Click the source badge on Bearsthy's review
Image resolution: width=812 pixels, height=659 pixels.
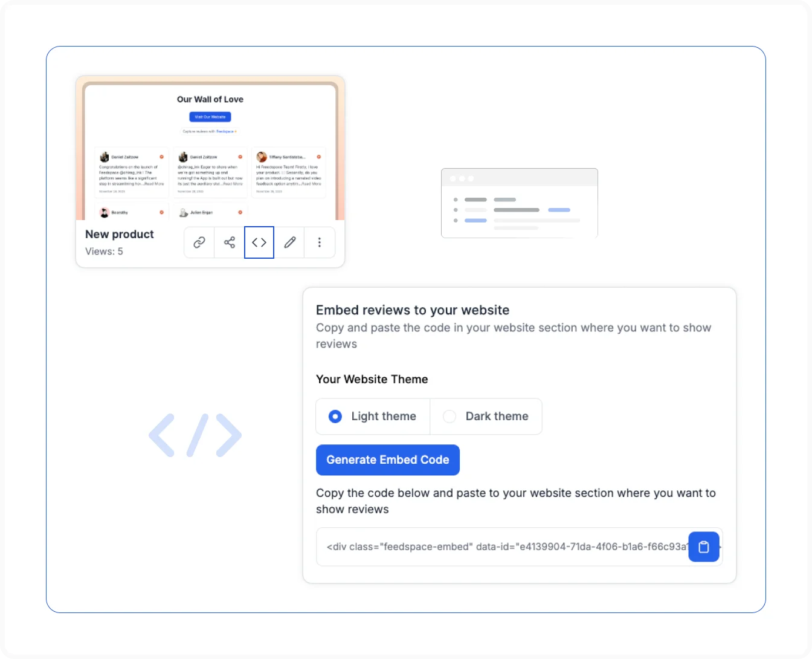pyautogui.click(x=162, y=212)
